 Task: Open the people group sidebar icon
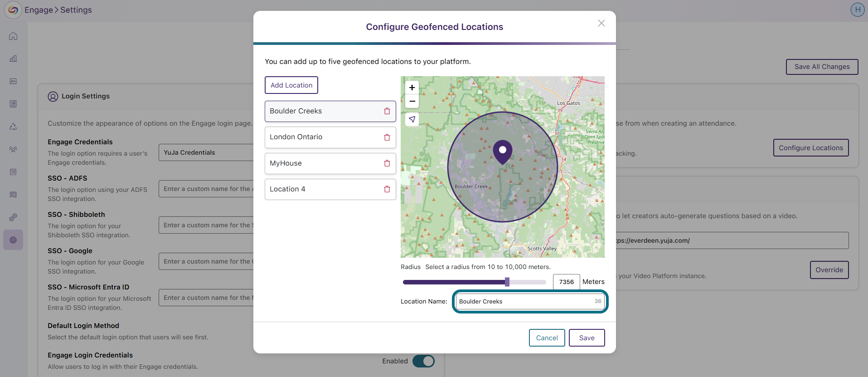pyautogui.click(x=13, y=149)
